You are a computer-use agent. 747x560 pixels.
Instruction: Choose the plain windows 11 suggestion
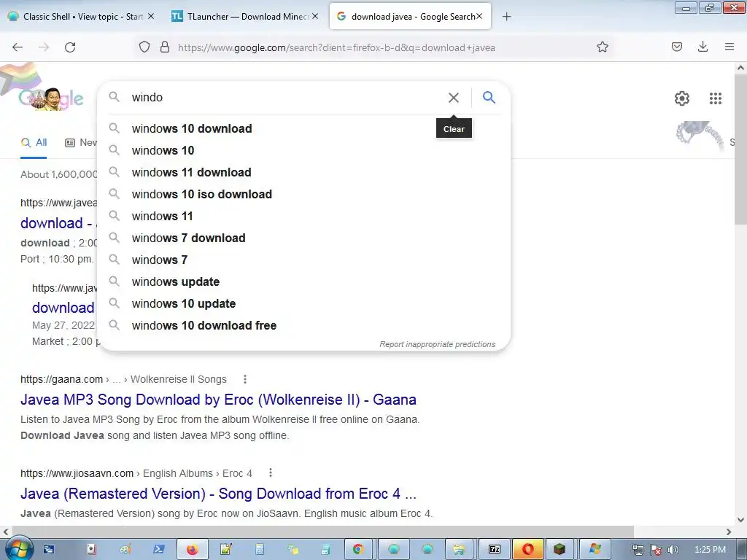coord(303,216)
